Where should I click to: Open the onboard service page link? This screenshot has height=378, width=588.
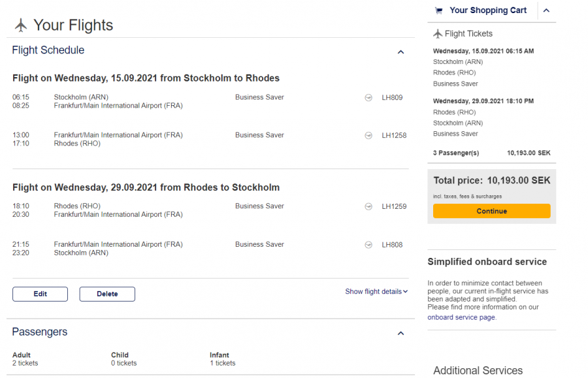(461, 317)
